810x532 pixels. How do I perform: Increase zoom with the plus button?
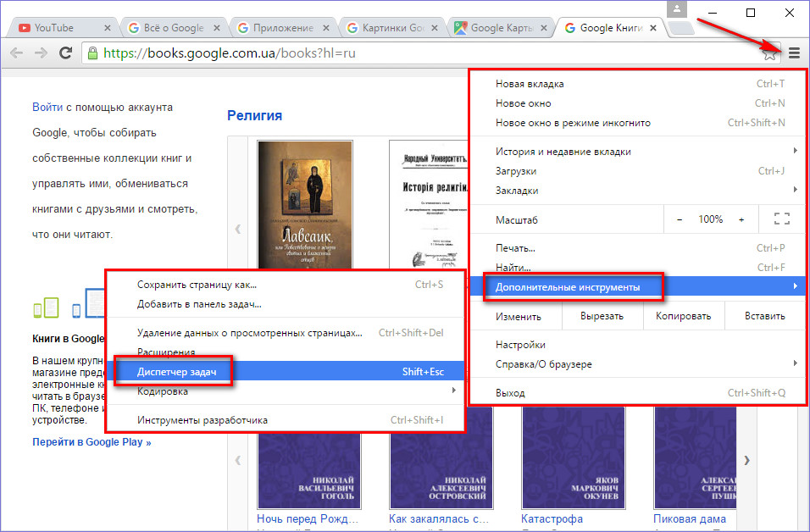pyautogui.click(x=741, y=219)
